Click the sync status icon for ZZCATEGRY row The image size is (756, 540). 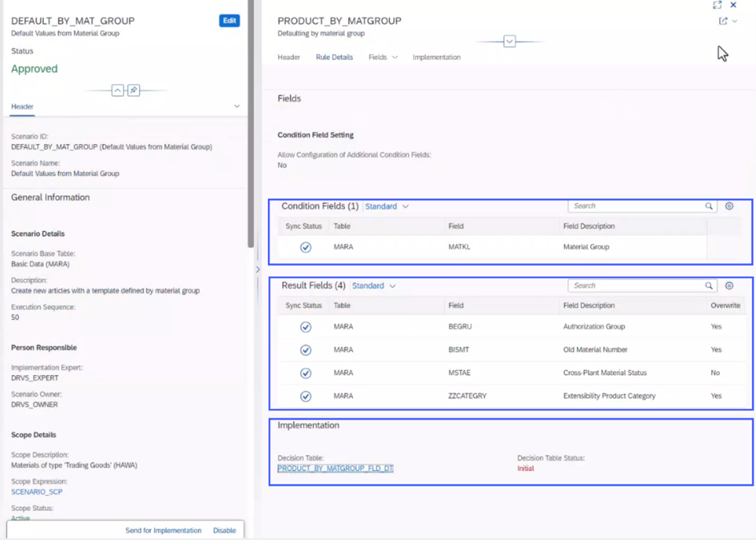pyautogui.click(x=305, y=396)
